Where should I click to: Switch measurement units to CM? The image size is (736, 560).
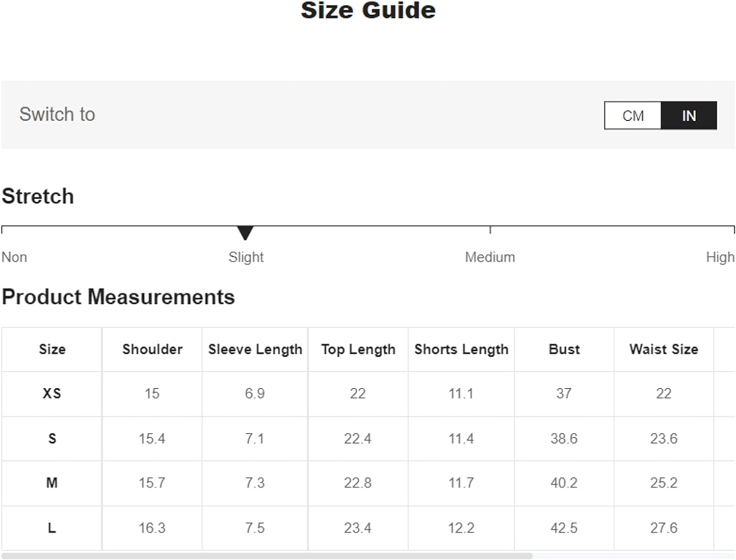tap(633, 116)
